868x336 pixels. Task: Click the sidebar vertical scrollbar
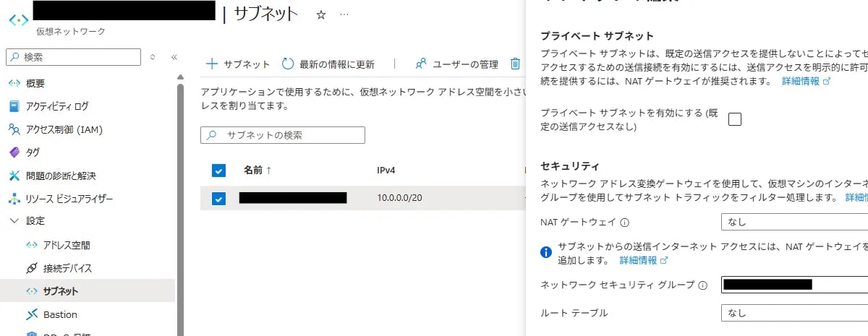[180, 210]
